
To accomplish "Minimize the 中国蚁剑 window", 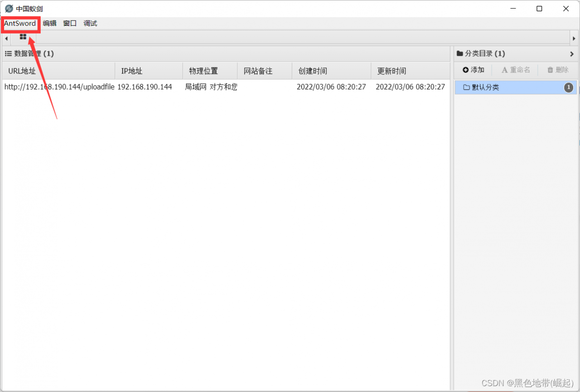I will (513, 9).
